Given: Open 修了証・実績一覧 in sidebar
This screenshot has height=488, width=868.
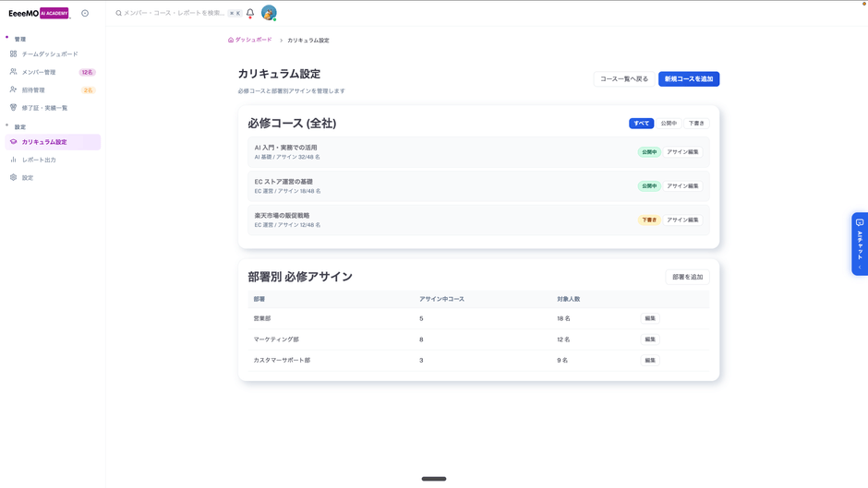Looking at the screenshot, I should click(x=53, y=108).
